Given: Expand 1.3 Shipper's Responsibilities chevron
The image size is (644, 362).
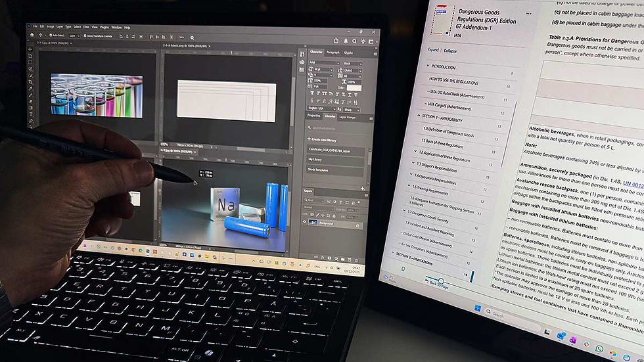Looking at the screenshot, I should tap(413, 162).
